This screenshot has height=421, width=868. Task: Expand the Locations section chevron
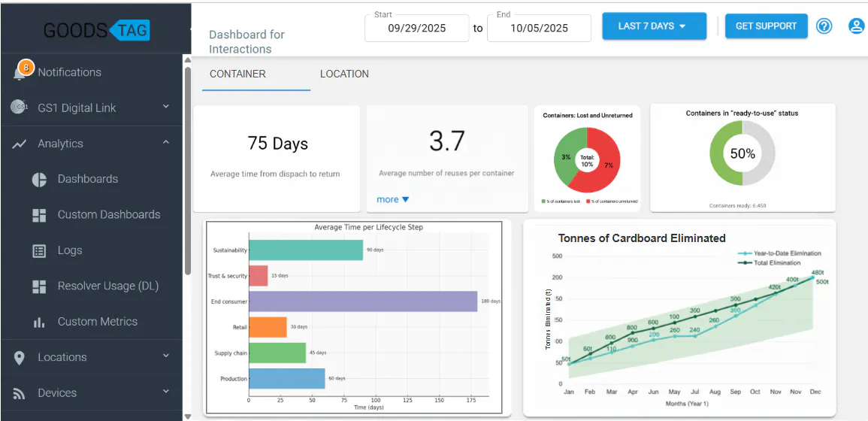point(166,356)
